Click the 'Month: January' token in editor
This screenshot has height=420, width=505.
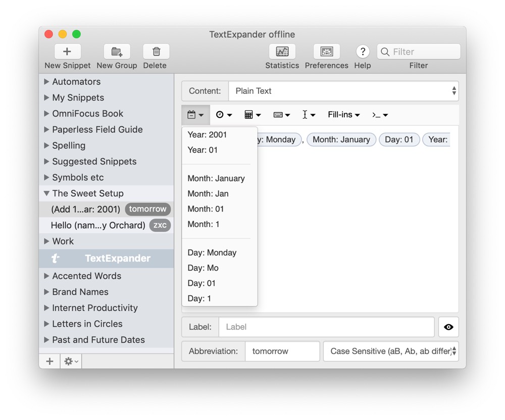341,140
